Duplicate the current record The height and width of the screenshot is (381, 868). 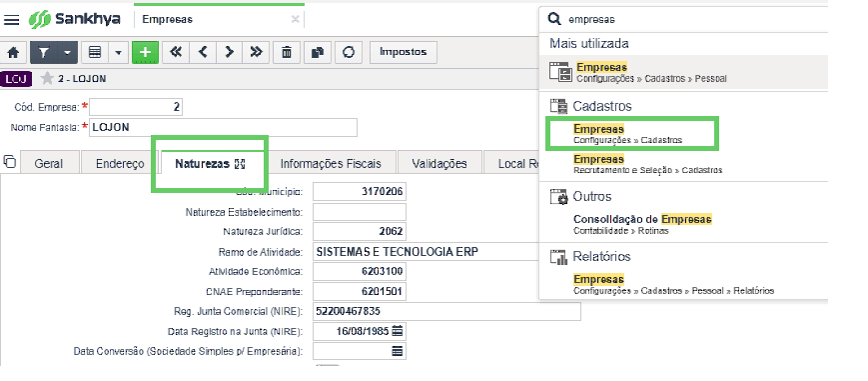tap(318, 53)
